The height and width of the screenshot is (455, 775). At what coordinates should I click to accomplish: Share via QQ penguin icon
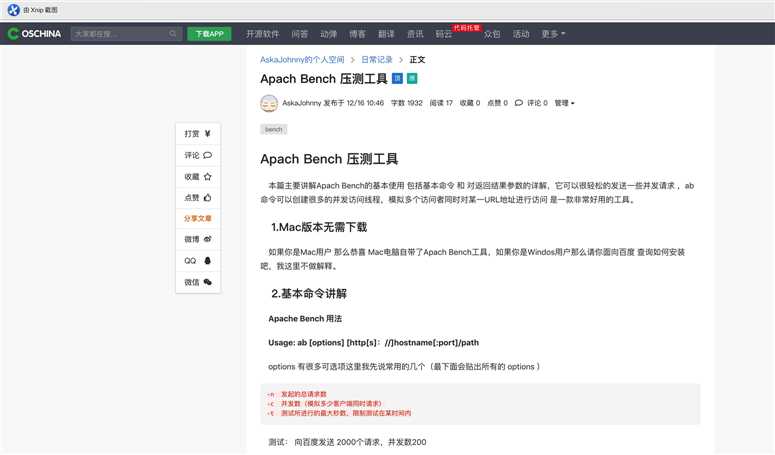pyautogui.click(x=208, y=260)
